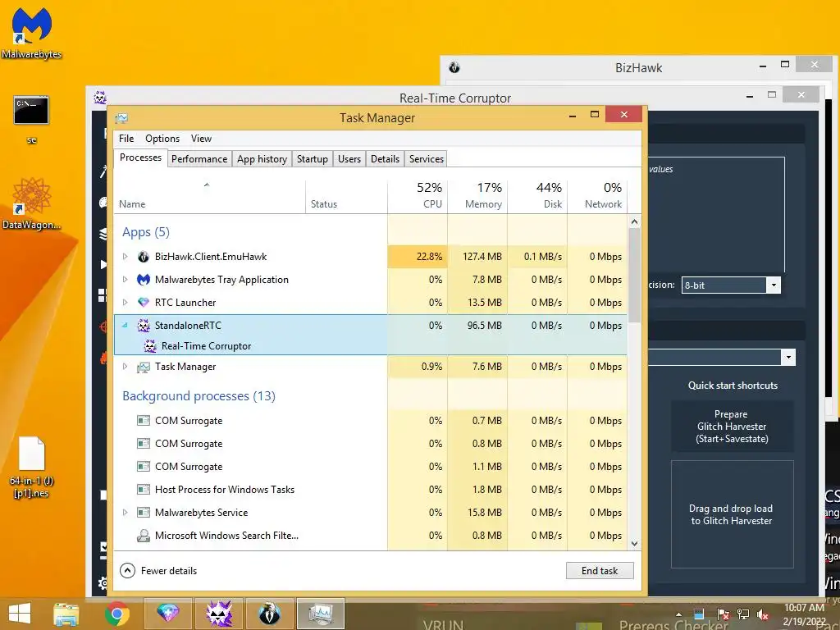Image resolution: width=840 pixels, height=630 pixels.
Task: Click the BizHawk window title bar icon
Action: pos(454,67)
